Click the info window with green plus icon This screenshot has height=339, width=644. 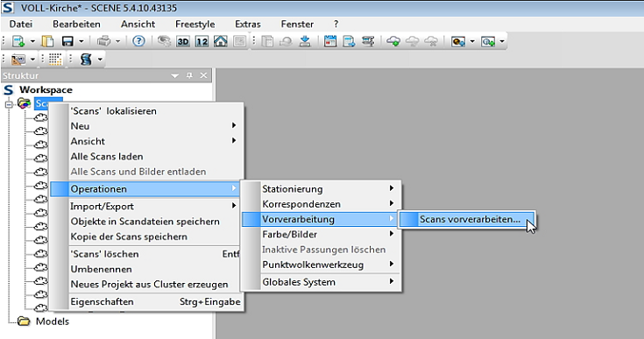tap(488, 41)
